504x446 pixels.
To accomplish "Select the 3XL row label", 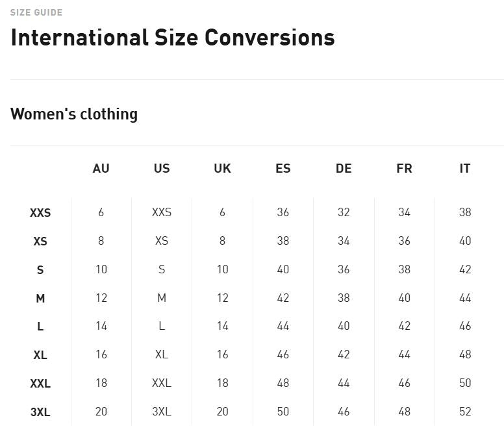I will pos(40,412).
